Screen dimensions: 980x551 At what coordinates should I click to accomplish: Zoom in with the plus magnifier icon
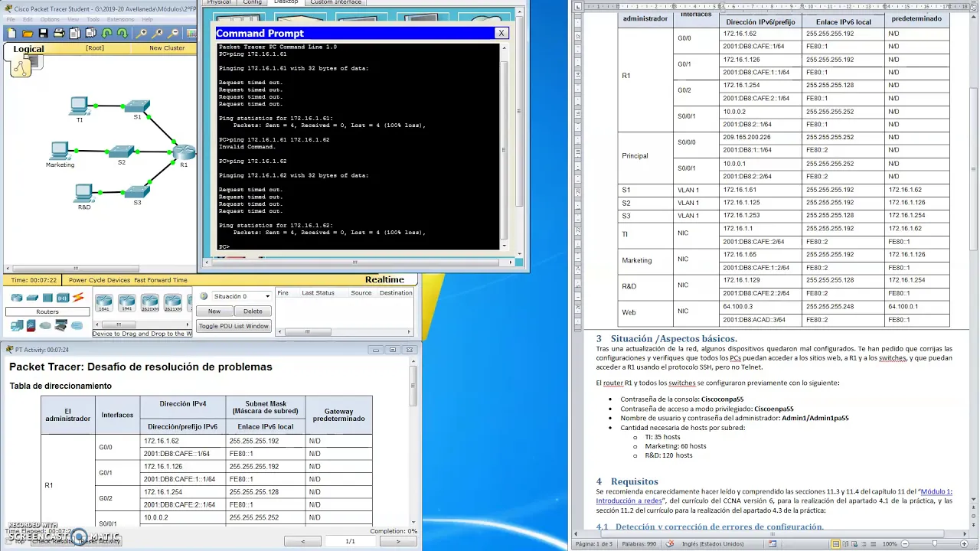point(142,33)
